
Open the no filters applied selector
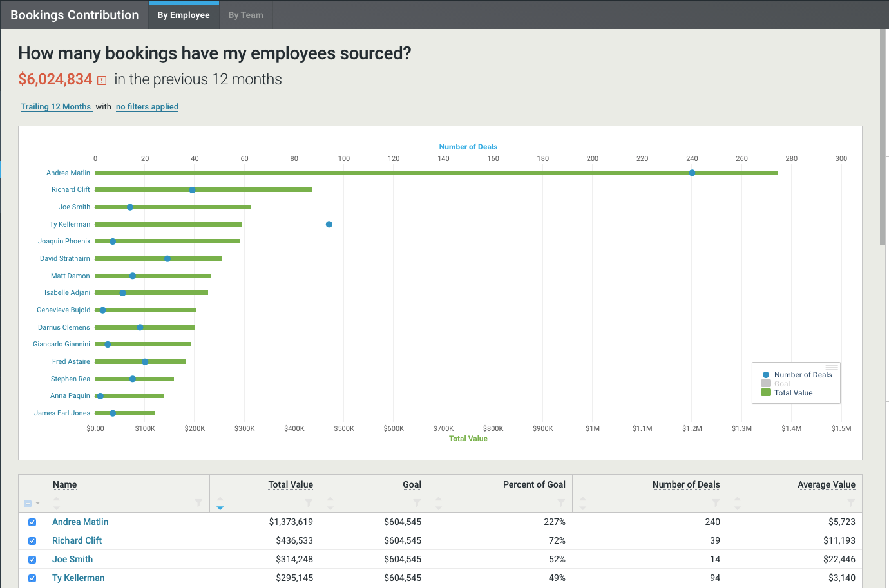pos(147,107)
